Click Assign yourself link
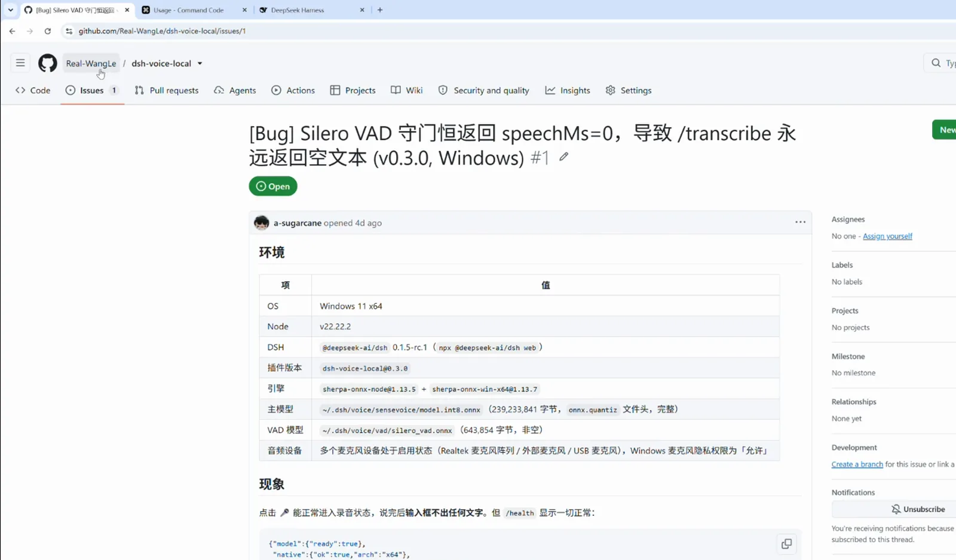 click(x=887, y=236)
